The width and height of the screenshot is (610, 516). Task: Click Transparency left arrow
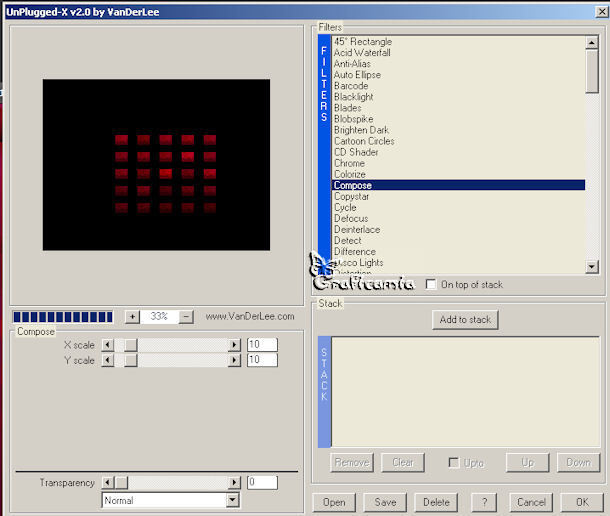(107, 483)
